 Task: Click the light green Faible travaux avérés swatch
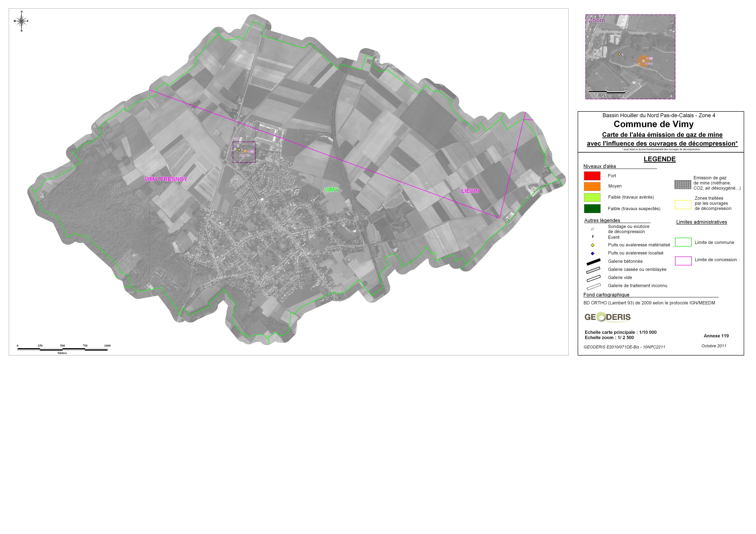pyautogui.click(x=592, y=197)
